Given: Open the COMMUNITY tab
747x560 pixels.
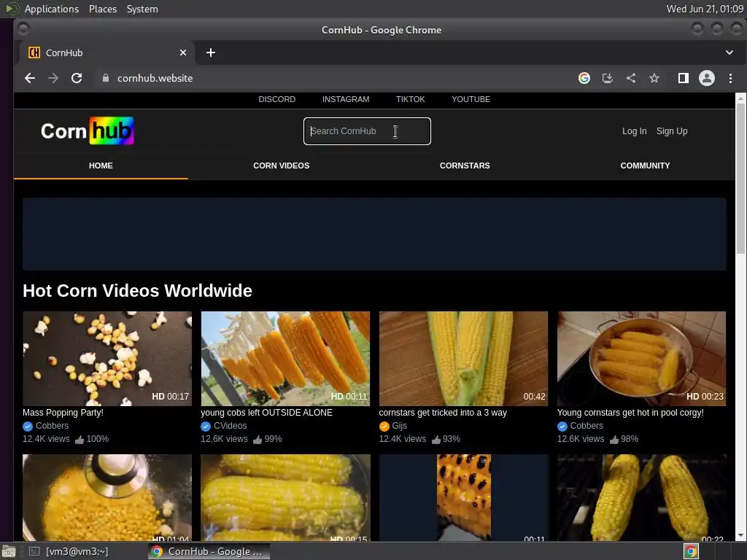Looking at the screenshot, I should coord(645,166).
